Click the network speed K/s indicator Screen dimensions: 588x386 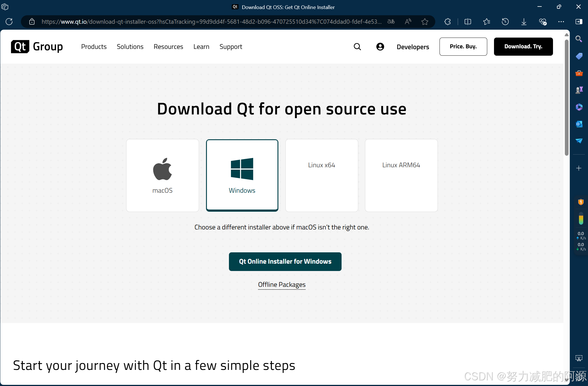(581, 241)
